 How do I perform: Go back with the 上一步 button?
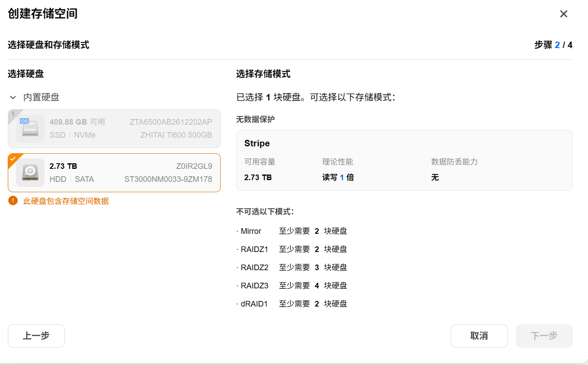[x=36, y=336]
